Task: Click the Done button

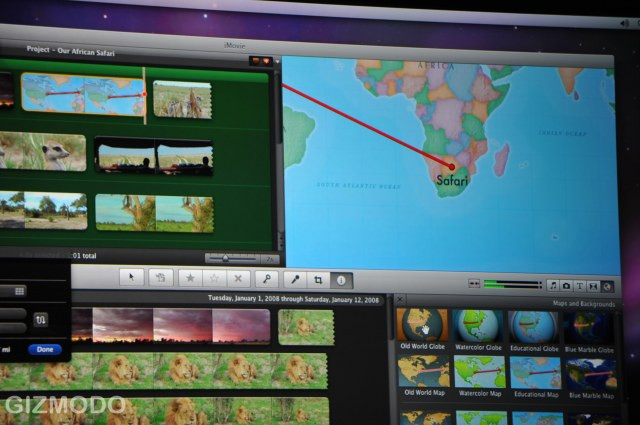Action: point(45,349)
